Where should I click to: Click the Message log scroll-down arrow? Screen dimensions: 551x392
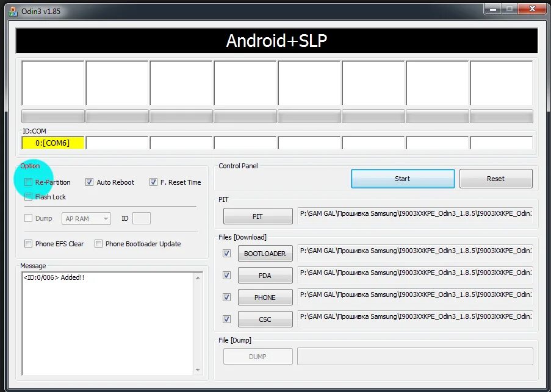click(198, 370)
